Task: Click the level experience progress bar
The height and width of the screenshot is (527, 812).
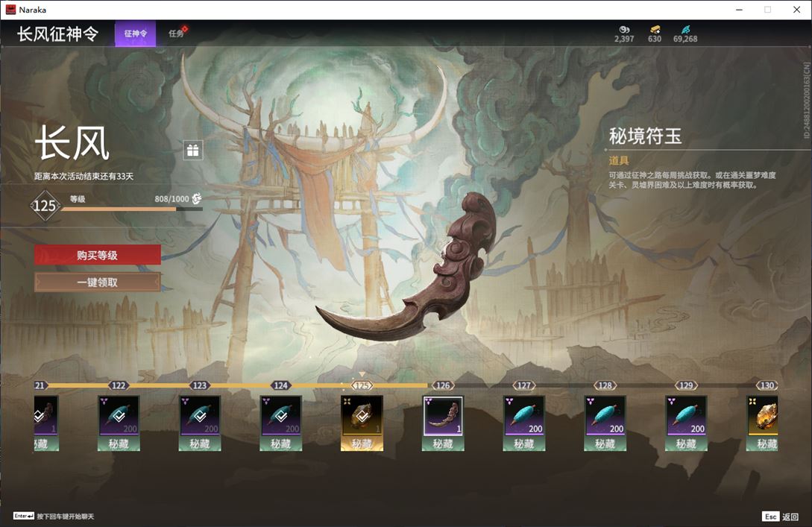Action: (x=132, y=209)
